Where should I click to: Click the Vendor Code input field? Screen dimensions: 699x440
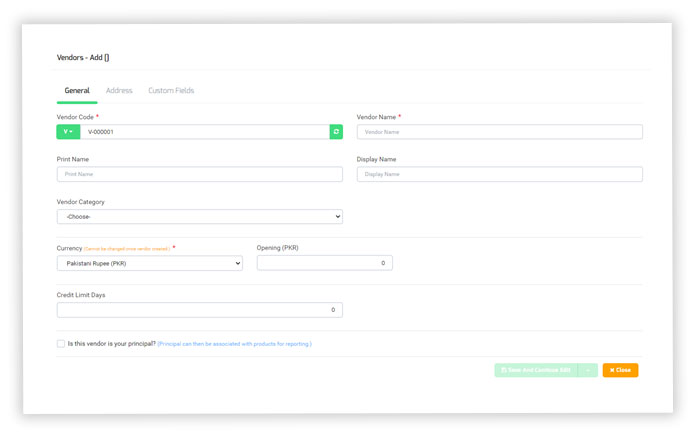[x=205, y=132]
